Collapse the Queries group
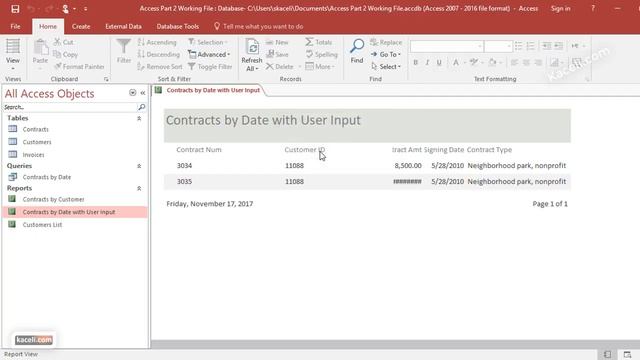This screenshot has width=640, height=360. click(x=139, y=166)
